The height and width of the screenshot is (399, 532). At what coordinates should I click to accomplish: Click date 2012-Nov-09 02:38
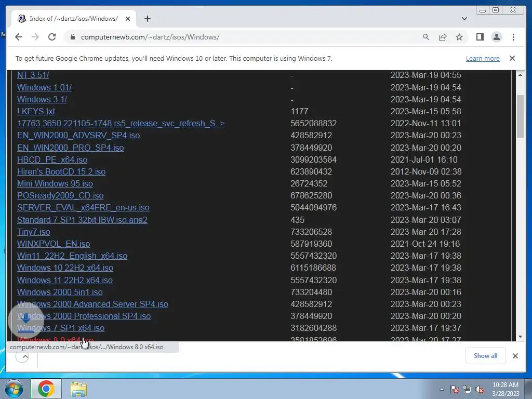coord(426,171)
